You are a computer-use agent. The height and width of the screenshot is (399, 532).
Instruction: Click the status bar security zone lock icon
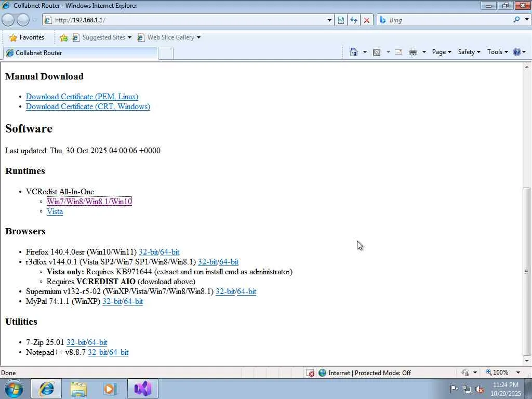465,373
